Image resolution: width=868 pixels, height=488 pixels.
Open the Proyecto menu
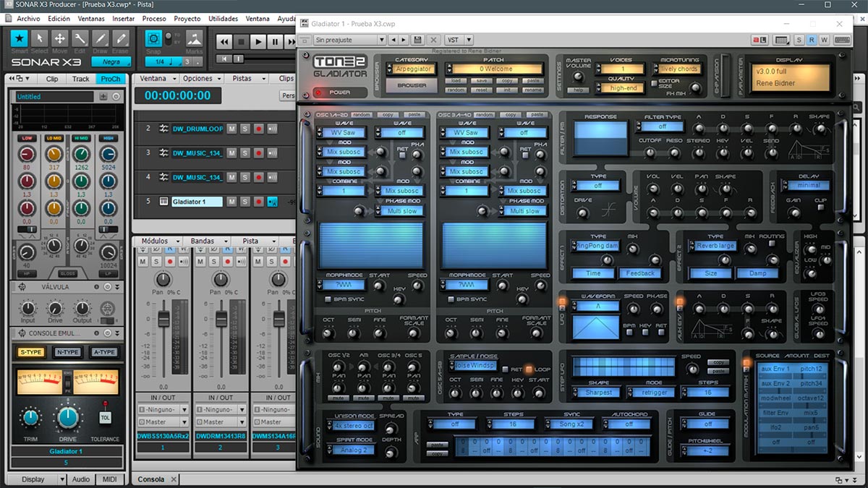tap(187, 18)
